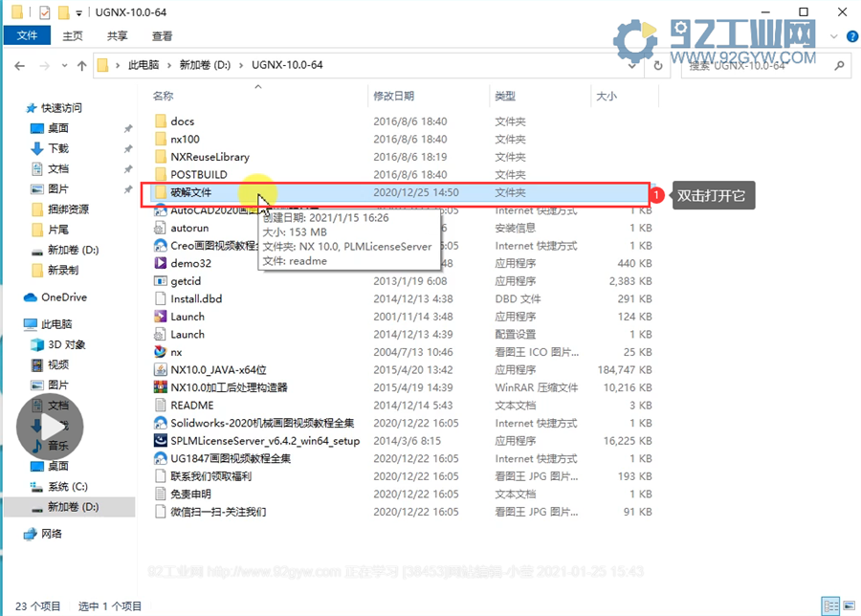This screenshot has width=861, height=616.
Task: Click the OneDrive cloud icon in sidebar
Action: pos(31,297)
